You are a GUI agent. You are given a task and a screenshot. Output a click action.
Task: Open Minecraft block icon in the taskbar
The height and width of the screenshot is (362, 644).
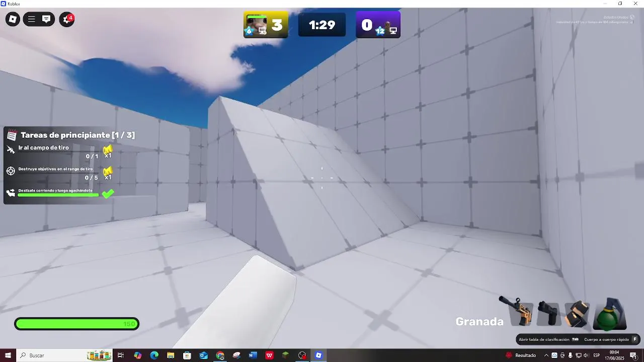[285, 355]
